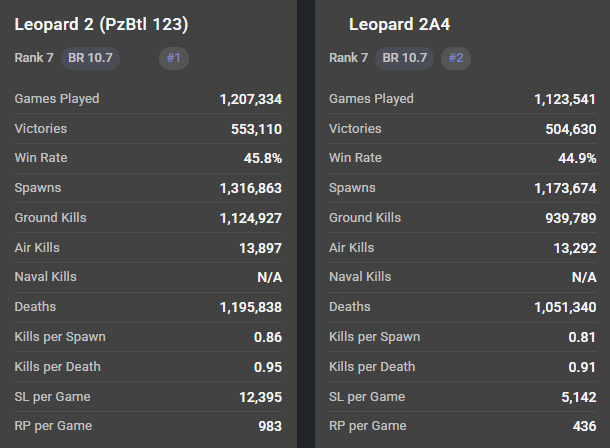
Task: Click RP per Game value 436
Action: click(584, 426)
